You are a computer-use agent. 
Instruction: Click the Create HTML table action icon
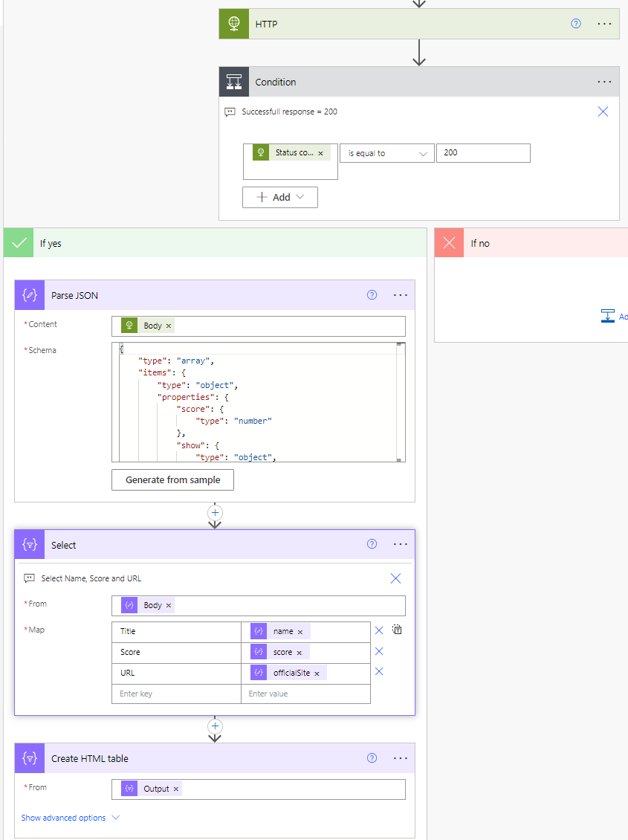[29, 757]
